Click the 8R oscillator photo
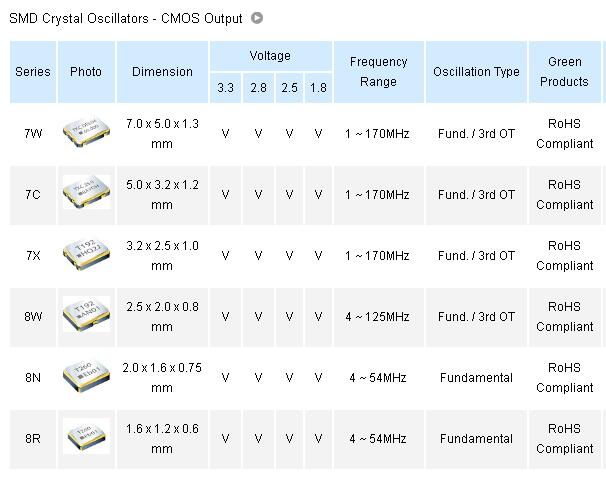 [x=86, y=438]
